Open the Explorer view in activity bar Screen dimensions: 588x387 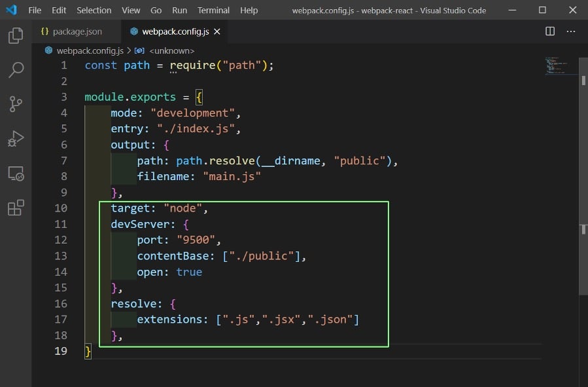click(16, 35)
